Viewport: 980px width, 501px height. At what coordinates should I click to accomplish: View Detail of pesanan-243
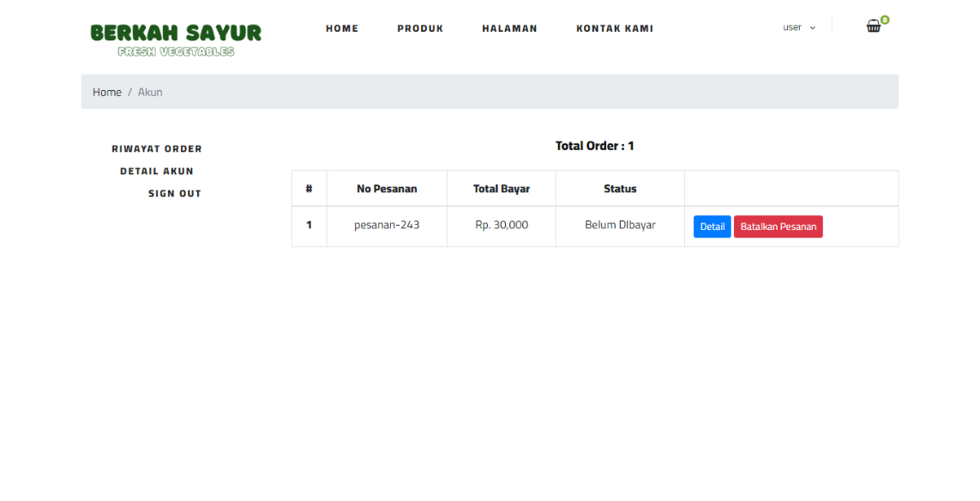[x=712, y=226]
